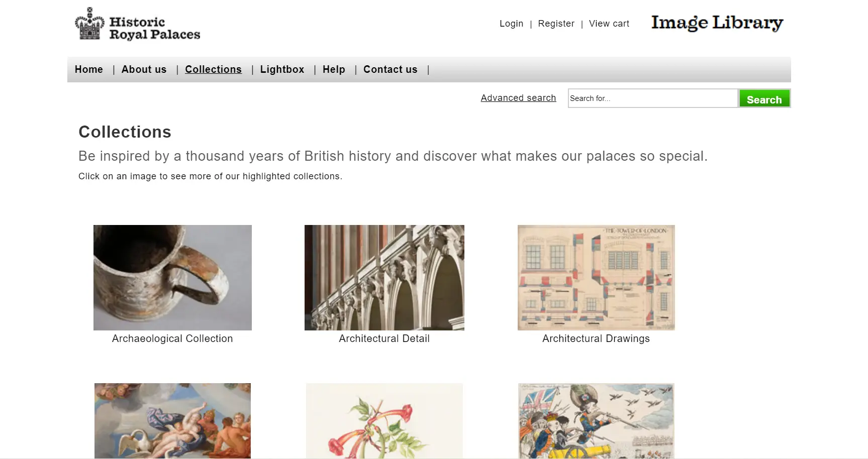Click the Register link
Viewport: 868px width, 459px height.
556,24
